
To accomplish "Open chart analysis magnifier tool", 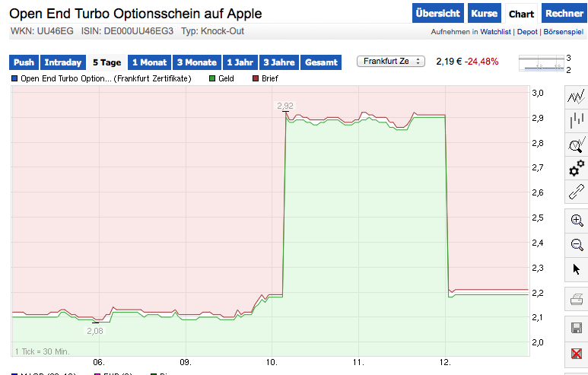I will (576, 143).
